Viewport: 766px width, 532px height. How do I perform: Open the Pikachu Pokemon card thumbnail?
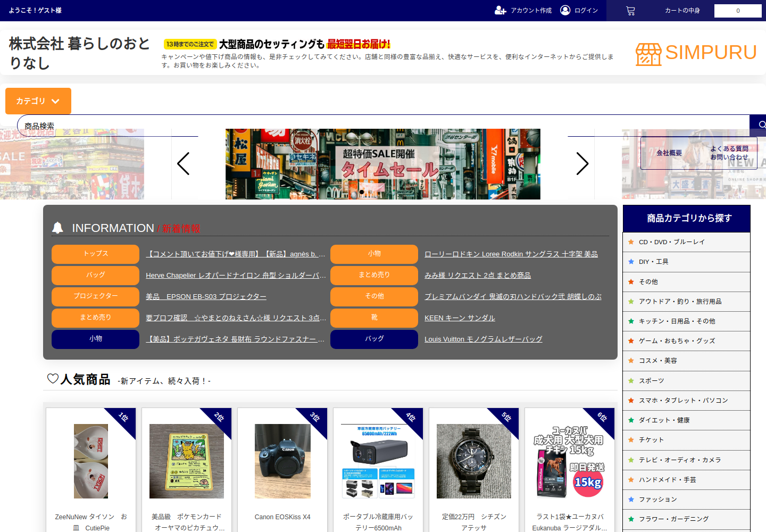pos(187,461)
